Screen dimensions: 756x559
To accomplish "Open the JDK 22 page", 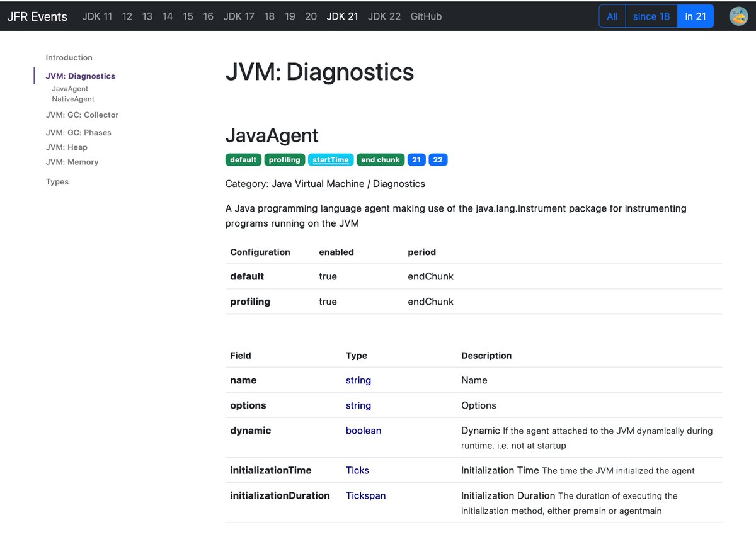I will point(384,16).
